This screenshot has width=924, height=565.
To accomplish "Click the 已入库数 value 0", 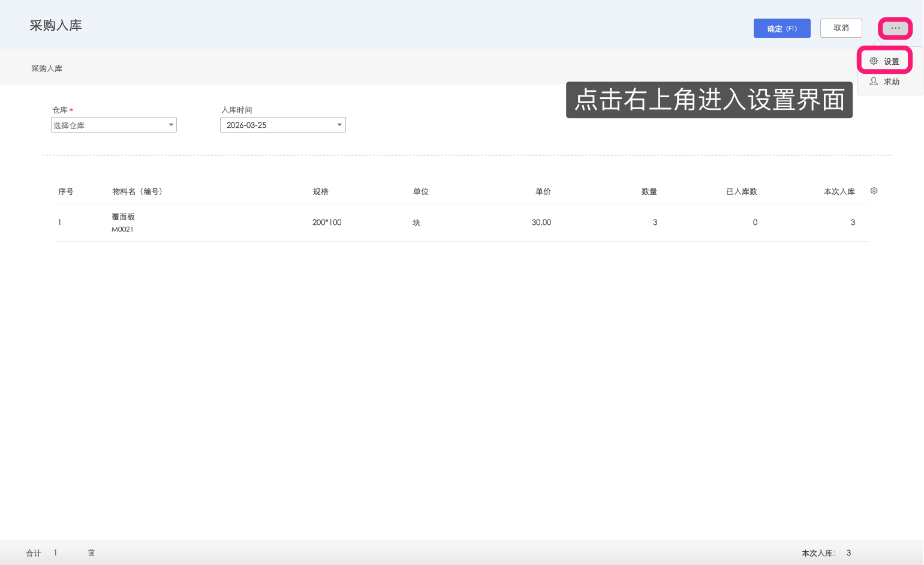I will 755,223.
